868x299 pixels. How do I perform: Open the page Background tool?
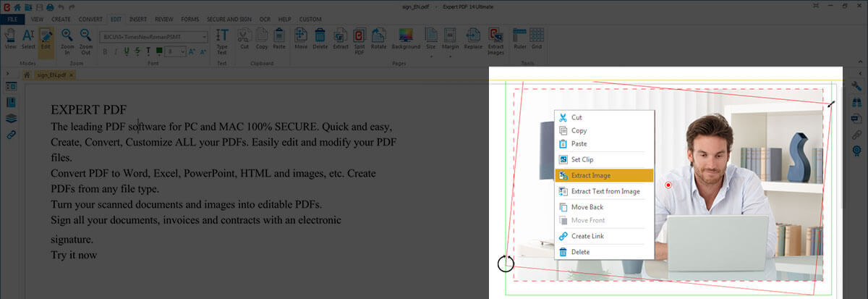(x=406, y=39)
